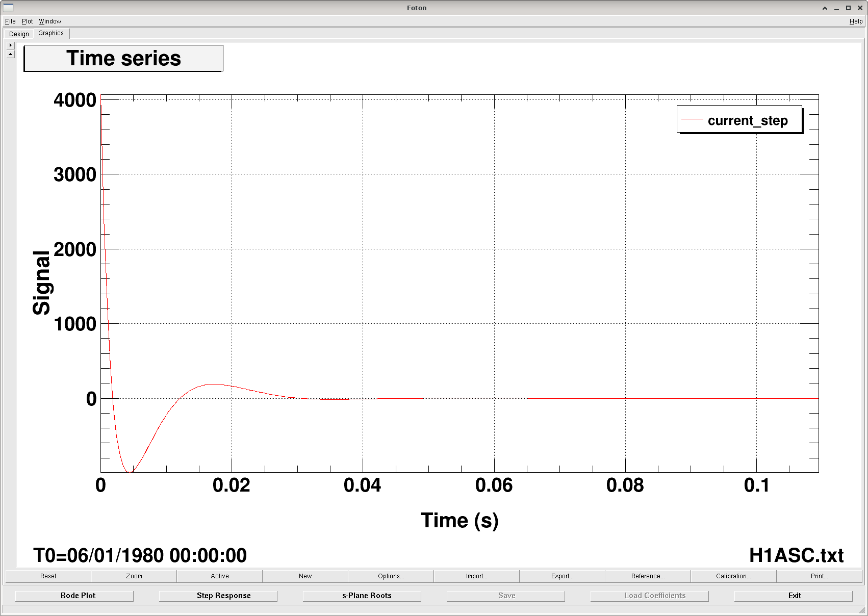The height and width of the screenshot is (616, 868).
Task: Switch to the Design tab
Action: [19, 34]
